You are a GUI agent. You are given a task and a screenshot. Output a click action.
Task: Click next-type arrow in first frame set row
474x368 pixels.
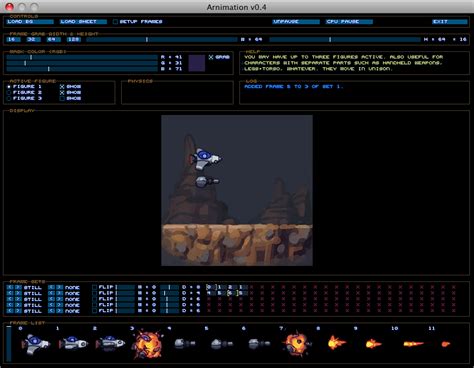click(18, 287)
